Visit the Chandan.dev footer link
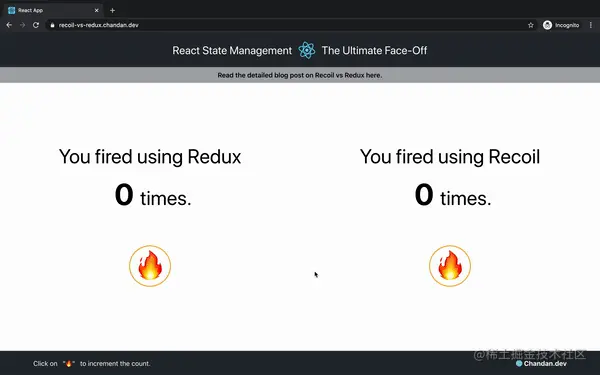 pyautogui.click(x=541, y=364)
